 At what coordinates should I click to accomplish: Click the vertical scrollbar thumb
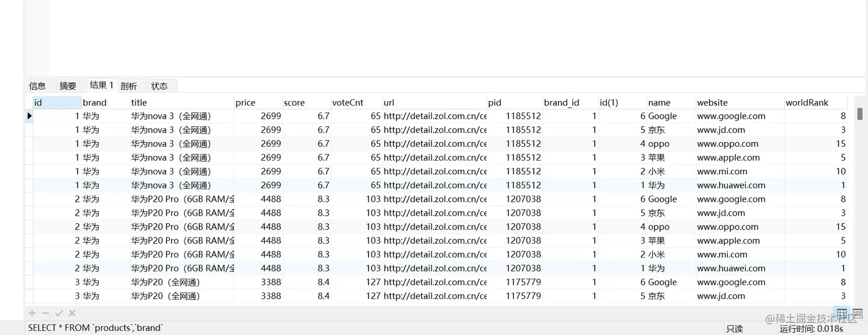[x=859, y=114]
